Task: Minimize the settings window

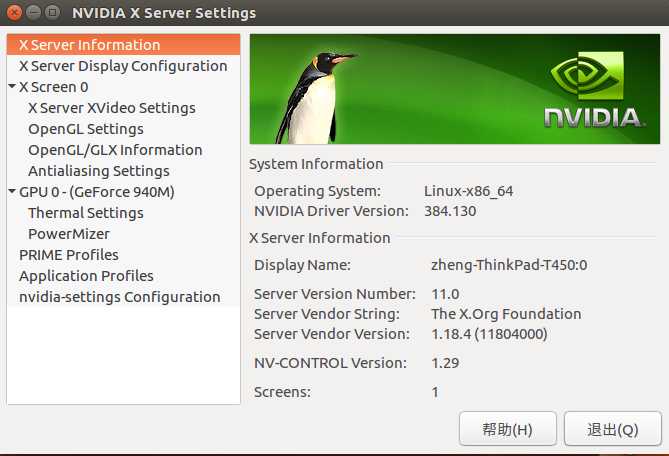Action: click(x=33, y=13)
